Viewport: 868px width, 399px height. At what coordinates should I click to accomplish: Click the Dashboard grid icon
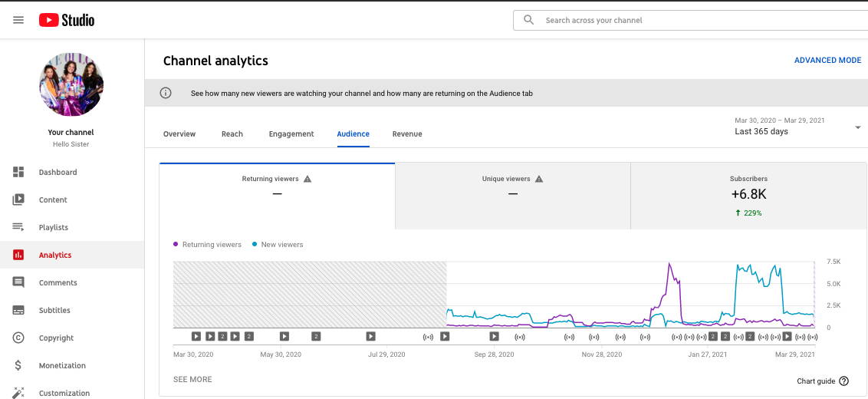(18, 172)
